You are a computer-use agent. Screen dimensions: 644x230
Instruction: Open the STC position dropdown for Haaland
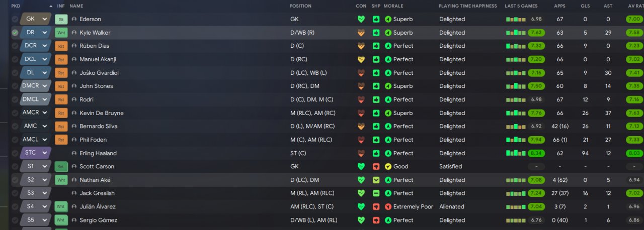click(x=45, y=153)
